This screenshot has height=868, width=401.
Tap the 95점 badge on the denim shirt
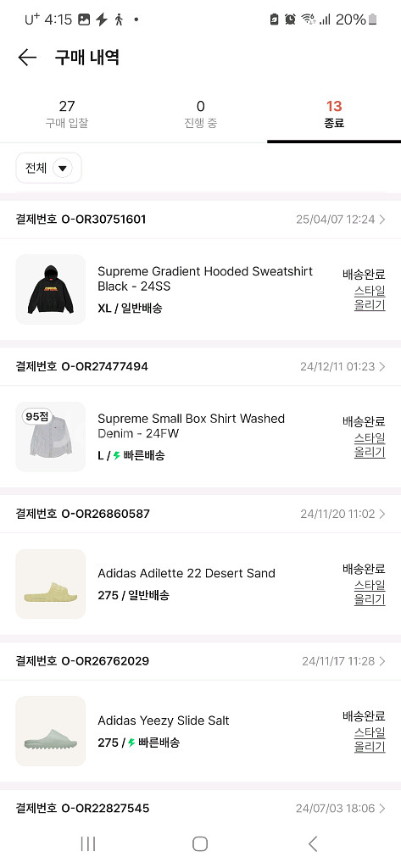(x=37, y=415)
